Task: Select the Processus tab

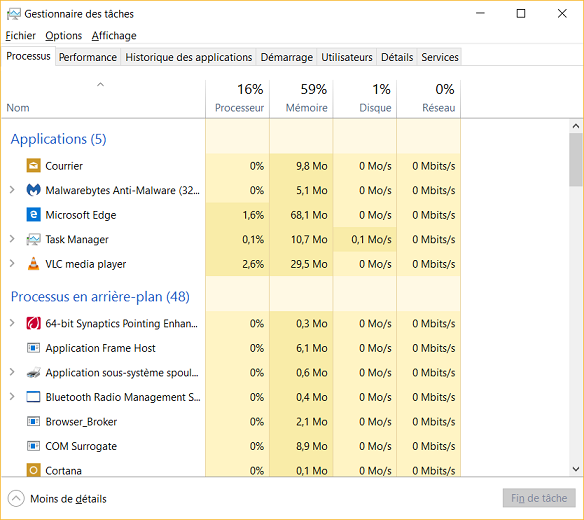Action: click(x=28, y=56)
